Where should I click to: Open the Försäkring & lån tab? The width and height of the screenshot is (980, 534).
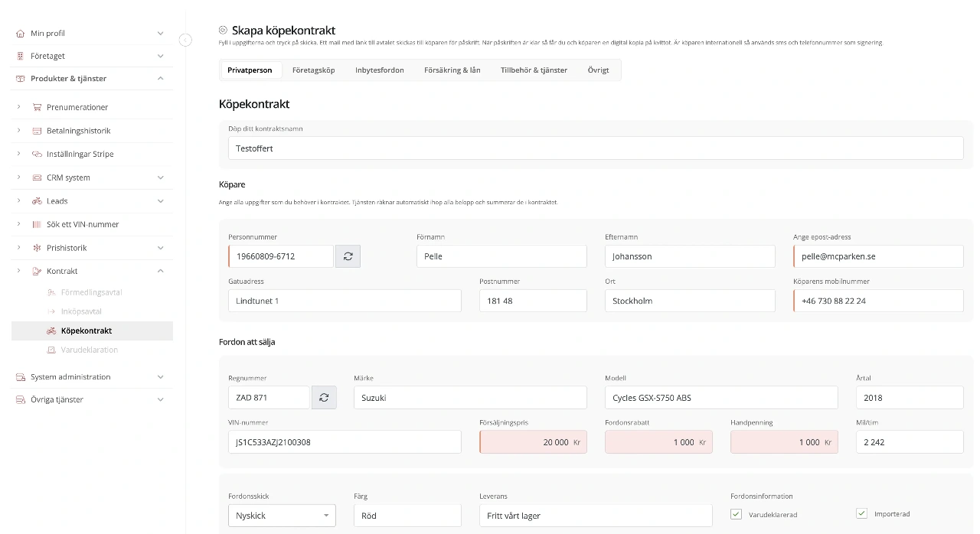point(452,70)
